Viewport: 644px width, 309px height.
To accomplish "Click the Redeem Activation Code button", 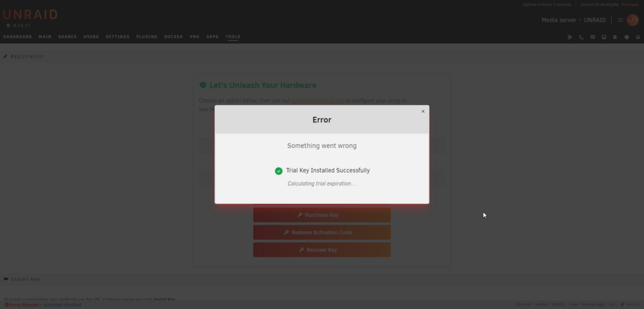I will pos(321,232).
